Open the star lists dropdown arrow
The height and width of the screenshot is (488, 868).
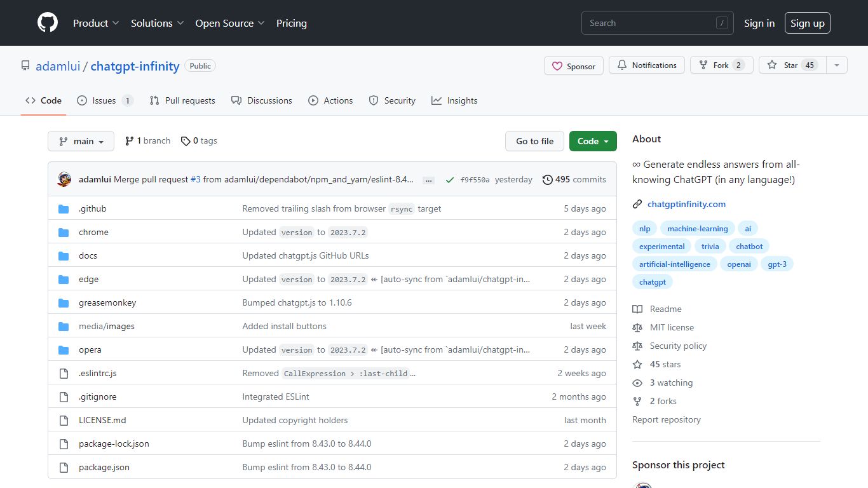pyautogui.click(x=836, y=65)
